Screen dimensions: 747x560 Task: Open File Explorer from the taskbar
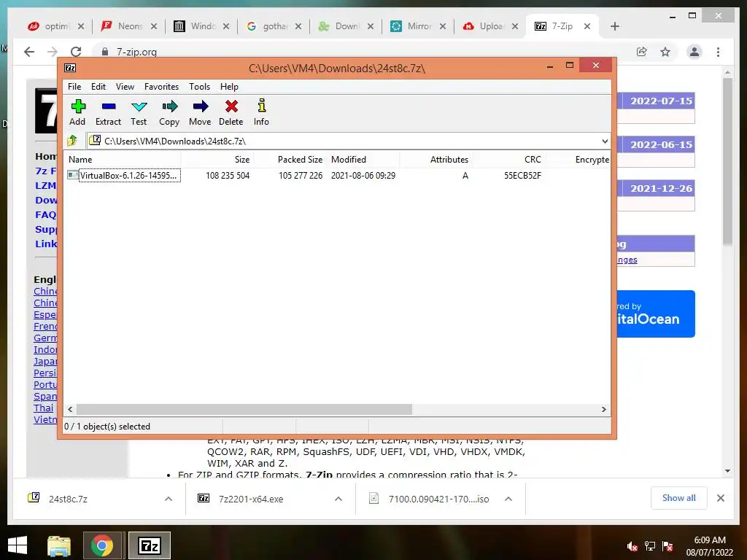pyautogui.click(x=59, y=545)
